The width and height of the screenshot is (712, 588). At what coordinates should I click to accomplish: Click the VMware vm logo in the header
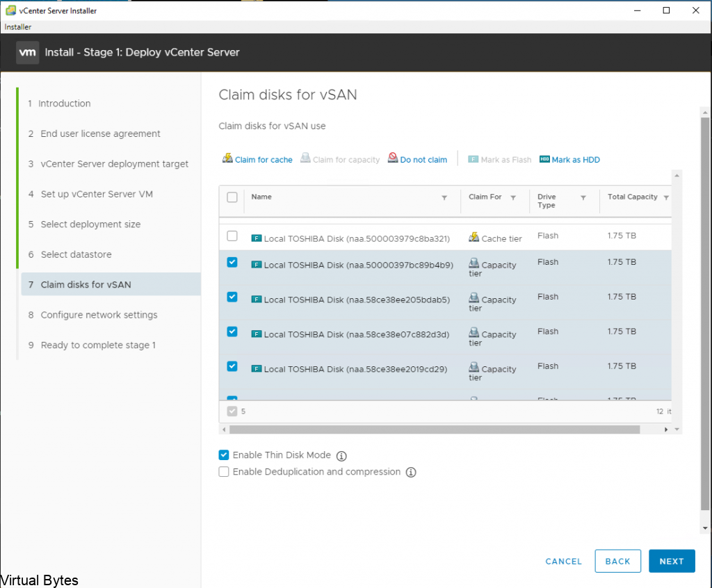pyautogui.click(x=27, y=52)
